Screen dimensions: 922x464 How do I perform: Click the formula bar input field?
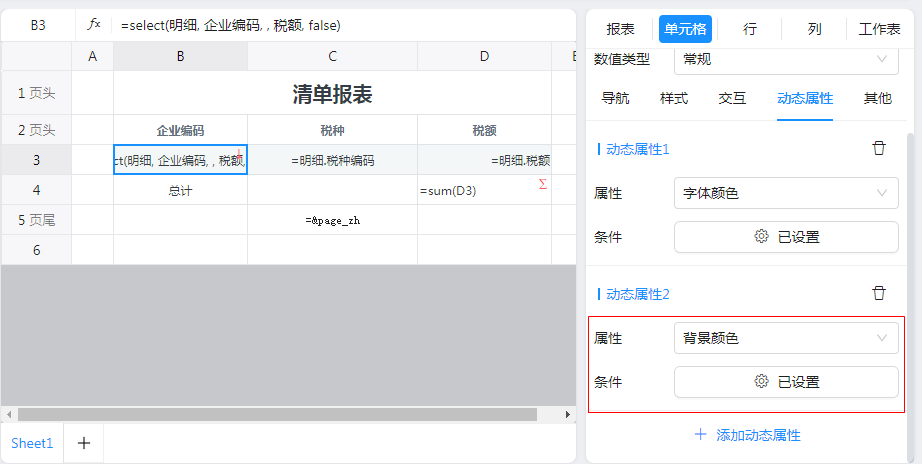tap(340, 25)
